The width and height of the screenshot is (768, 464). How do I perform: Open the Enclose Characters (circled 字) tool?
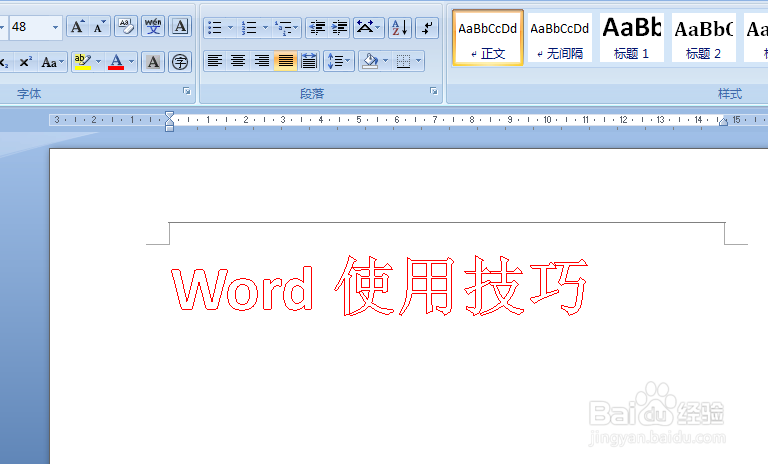pyautogui.click(x=180, y=62)
